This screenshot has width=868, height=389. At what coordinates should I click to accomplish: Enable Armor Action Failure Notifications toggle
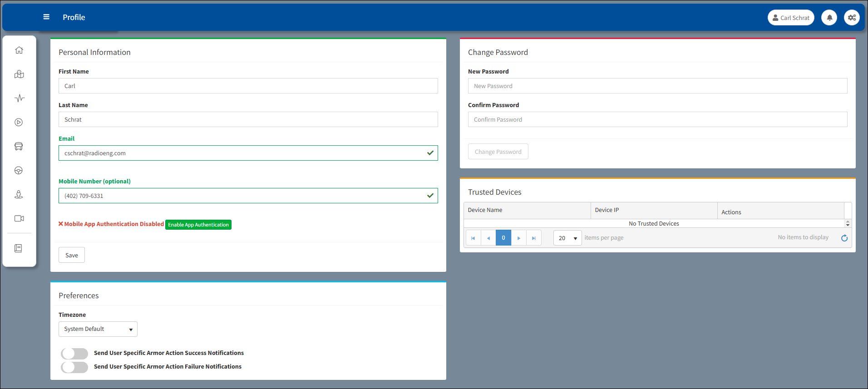[x=74, y=367]
